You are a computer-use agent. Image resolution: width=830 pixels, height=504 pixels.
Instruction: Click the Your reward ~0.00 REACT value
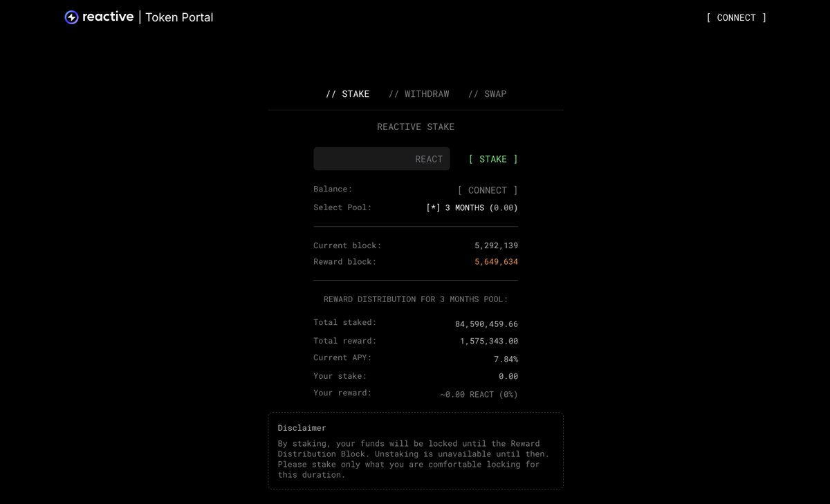[x=479, y=394]
